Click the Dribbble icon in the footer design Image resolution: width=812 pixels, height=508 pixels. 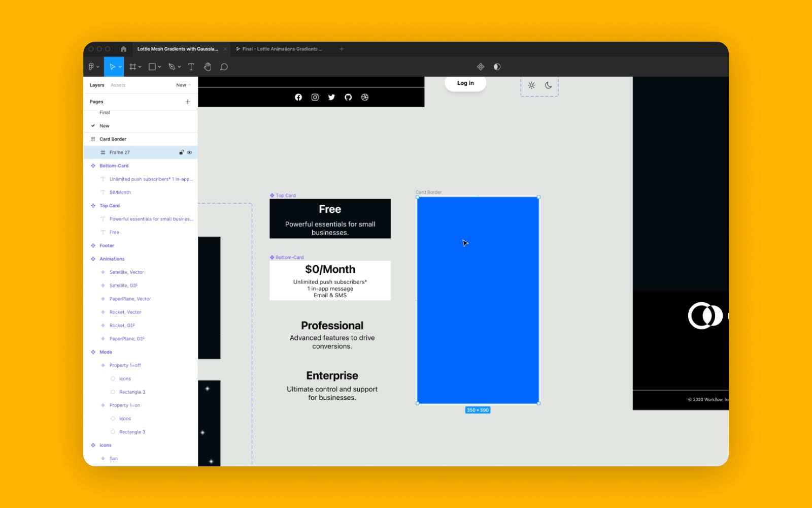[365, 97]
